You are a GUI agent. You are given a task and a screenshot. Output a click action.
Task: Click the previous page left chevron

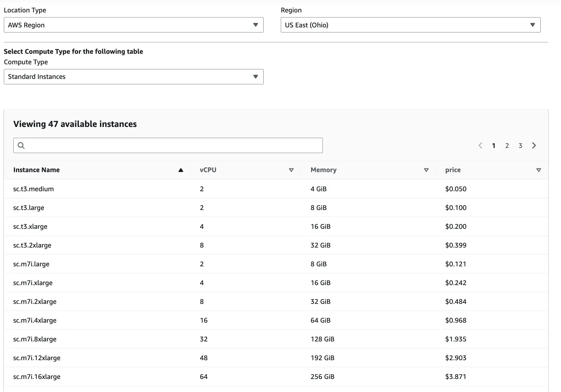coord(480,145)
